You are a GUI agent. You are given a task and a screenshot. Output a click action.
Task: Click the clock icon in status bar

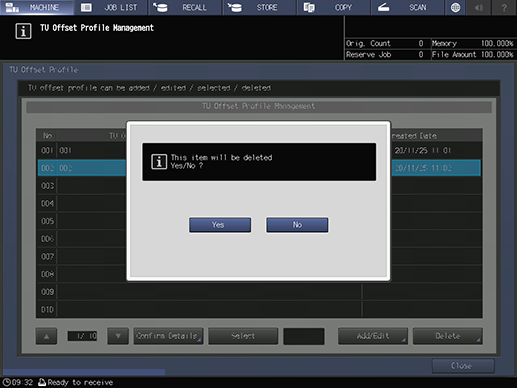point(6,382)
